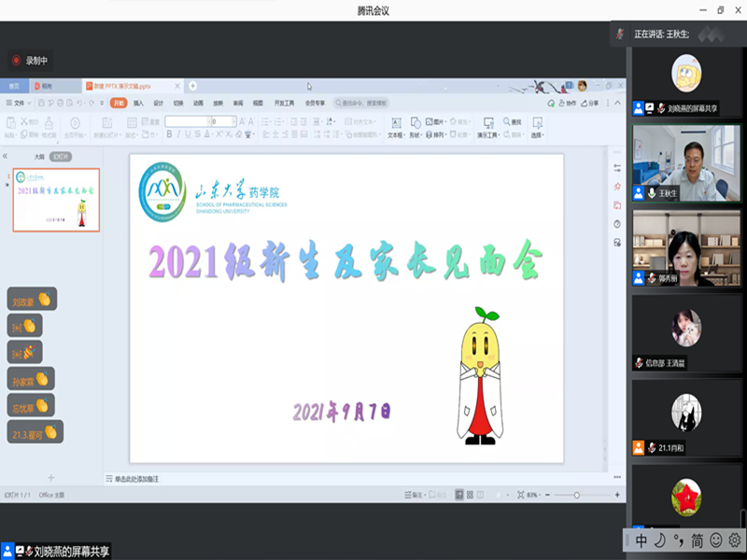Open the File (文件) menu dropdown
747x560 pixels.
point(19,103)
